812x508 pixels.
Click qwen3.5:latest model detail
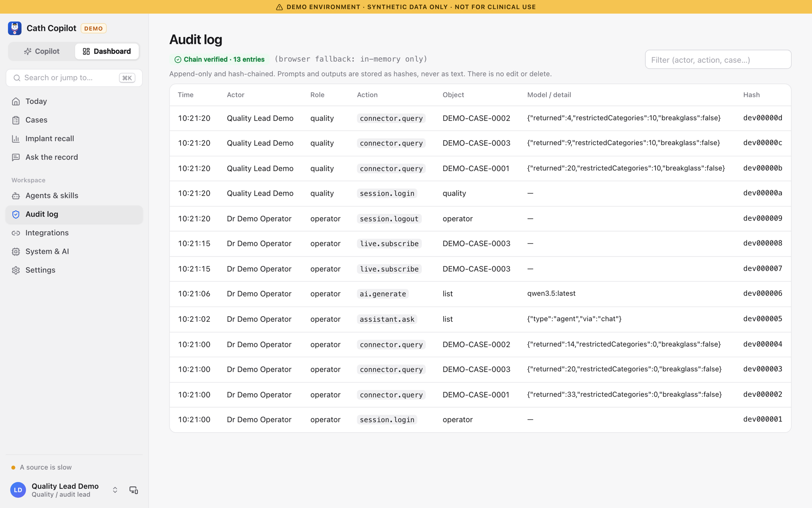551,293
